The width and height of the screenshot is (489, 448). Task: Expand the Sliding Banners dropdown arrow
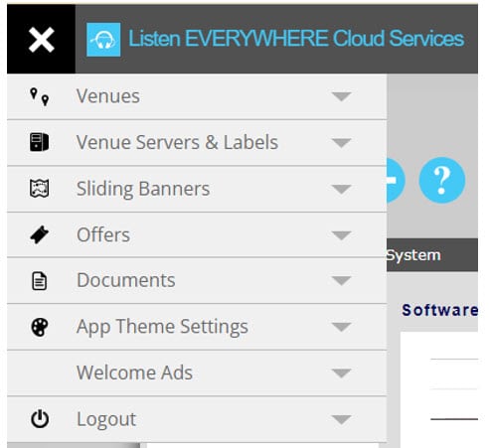pyautogui.click(x=341, y=190)
